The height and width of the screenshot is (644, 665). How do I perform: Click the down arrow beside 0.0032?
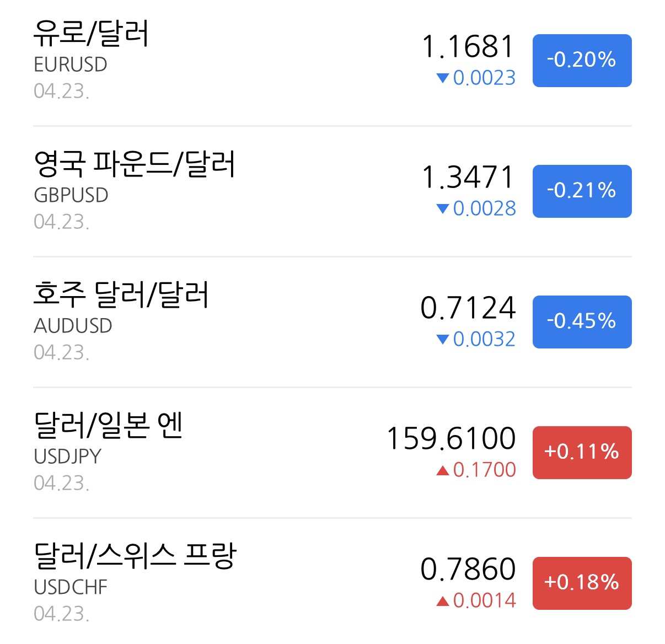click(442, 340)
